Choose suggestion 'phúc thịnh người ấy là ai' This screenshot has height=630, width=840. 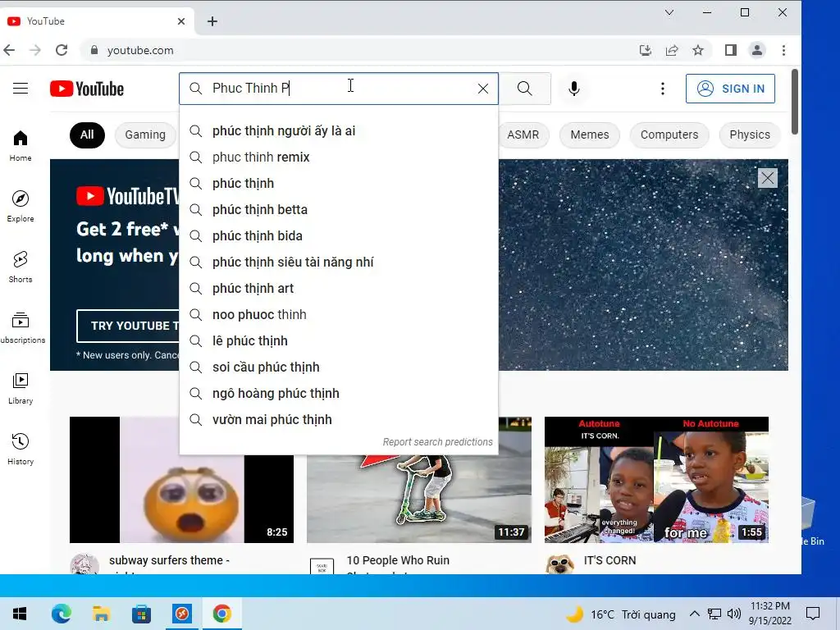coord(339,130)
